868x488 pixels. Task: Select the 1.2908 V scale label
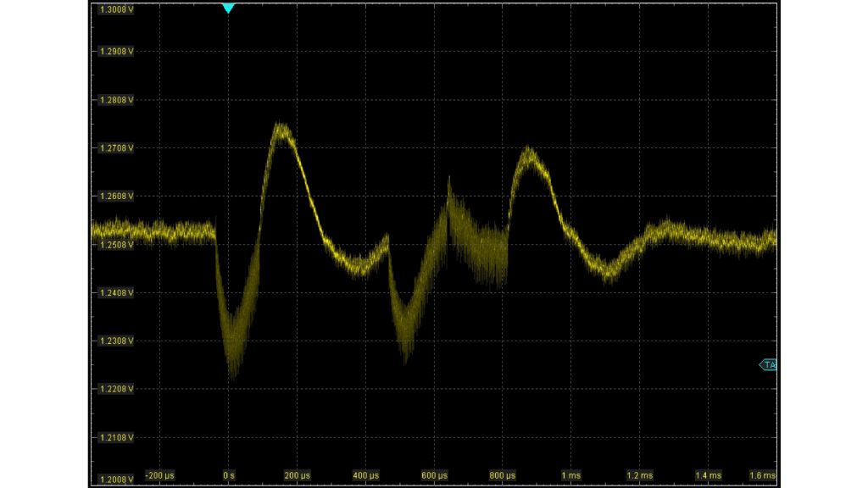pos(117,52)
